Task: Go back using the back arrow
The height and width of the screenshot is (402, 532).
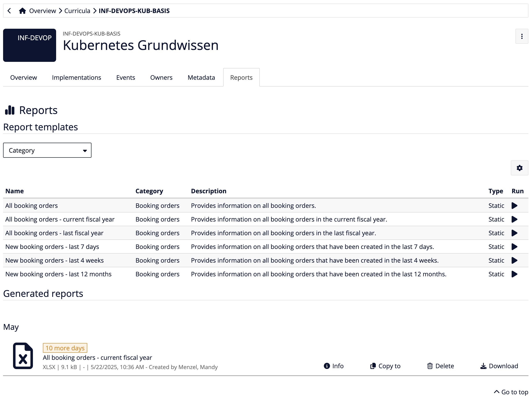Action: tap(9, 11)
